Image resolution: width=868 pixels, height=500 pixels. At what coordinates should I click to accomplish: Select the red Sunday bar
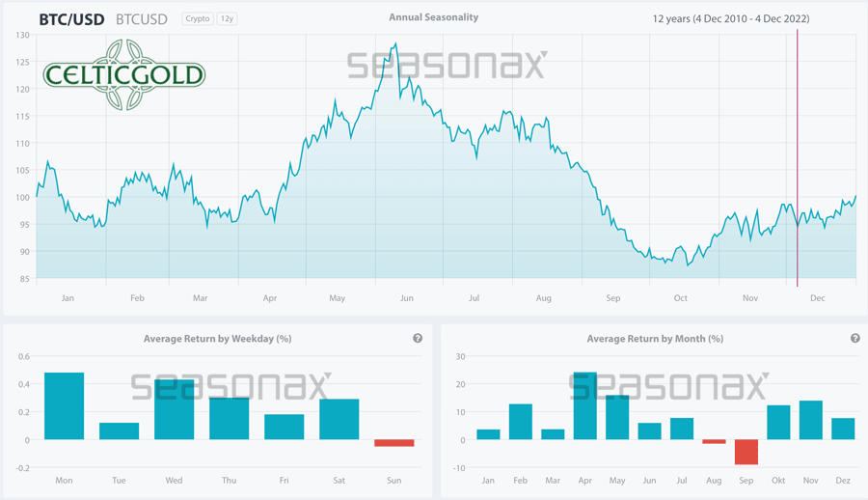pyautogui.click(x=394, y=443)
